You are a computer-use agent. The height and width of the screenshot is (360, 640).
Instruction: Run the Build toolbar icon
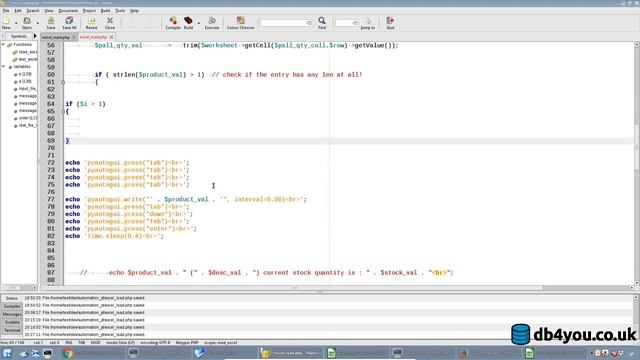(x=188, y=22)
